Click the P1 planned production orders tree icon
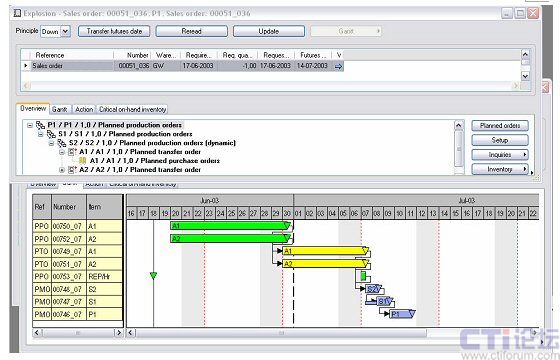The image size is (560, 360). (x=40, y=125)
